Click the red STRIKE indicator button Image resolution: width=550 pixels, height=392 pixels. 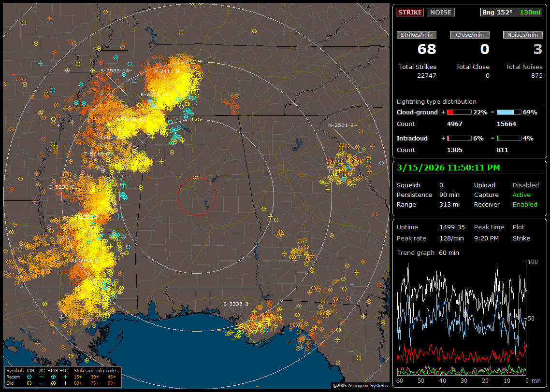click(410, 12)
